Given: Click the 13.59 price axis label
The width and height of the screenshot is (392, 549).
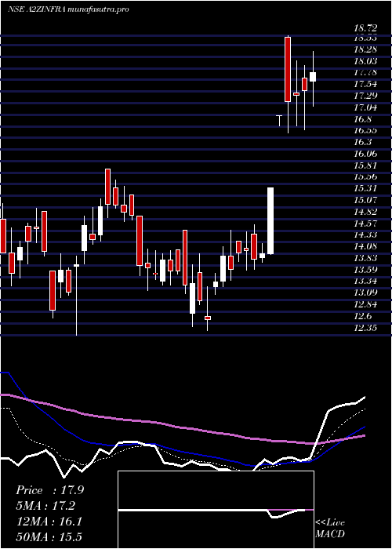Looking at the screenshot, I should pos(365,270).
